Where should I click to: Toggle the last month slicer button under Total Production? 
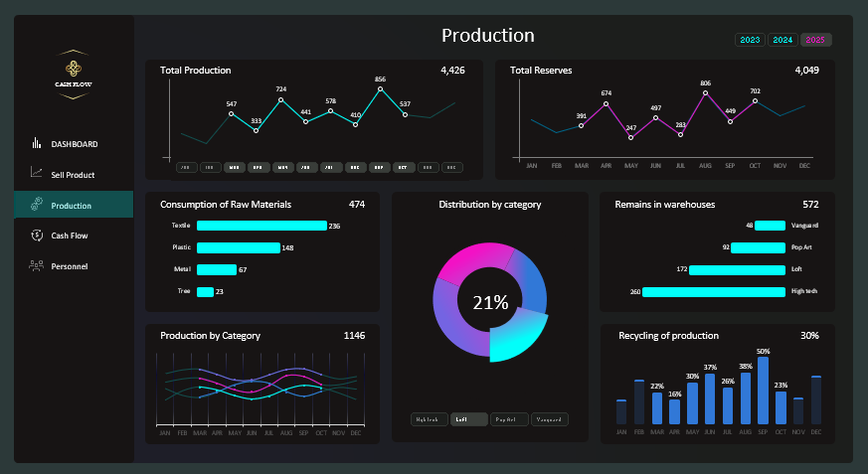coord(452,167)
